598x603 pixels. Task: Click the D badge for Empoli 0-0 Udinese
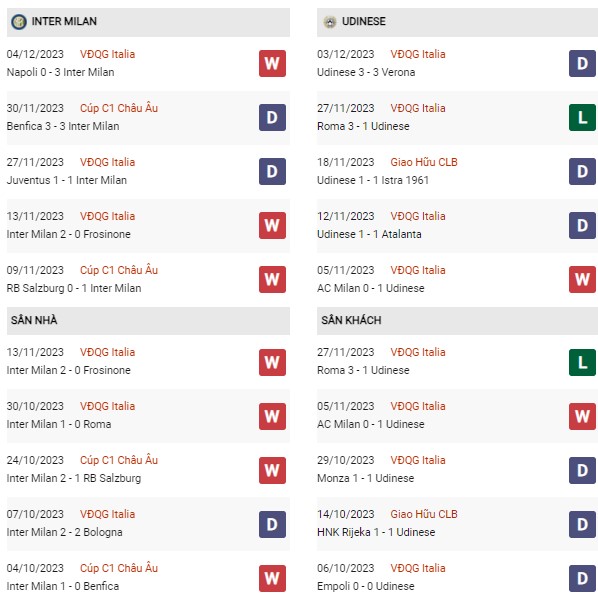click(x=582, y=578)
